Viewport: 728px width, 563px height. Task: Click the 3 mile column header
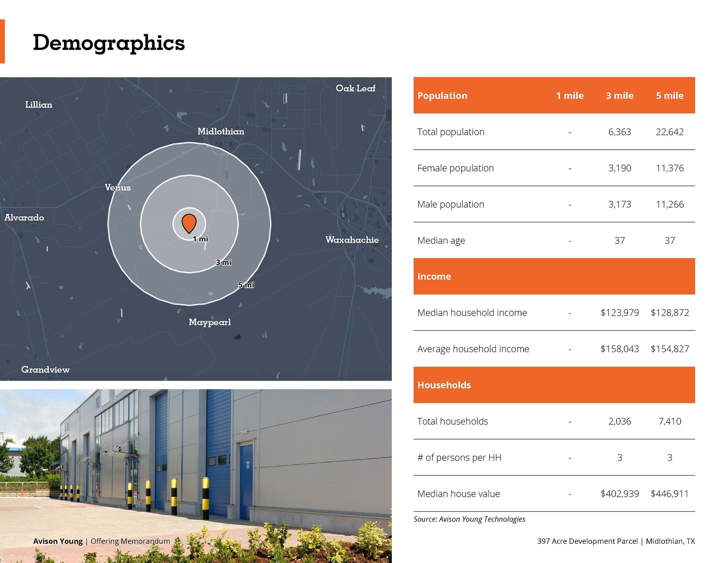[620, 95]
